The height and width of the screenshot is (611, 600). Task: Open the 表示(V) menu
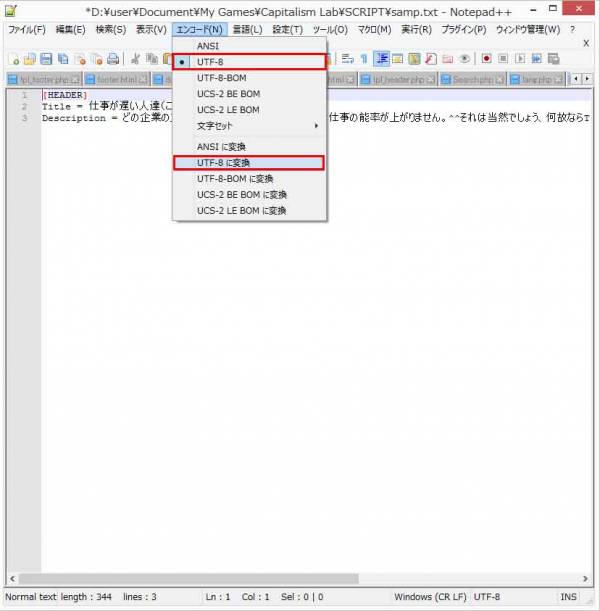(151, 30)
